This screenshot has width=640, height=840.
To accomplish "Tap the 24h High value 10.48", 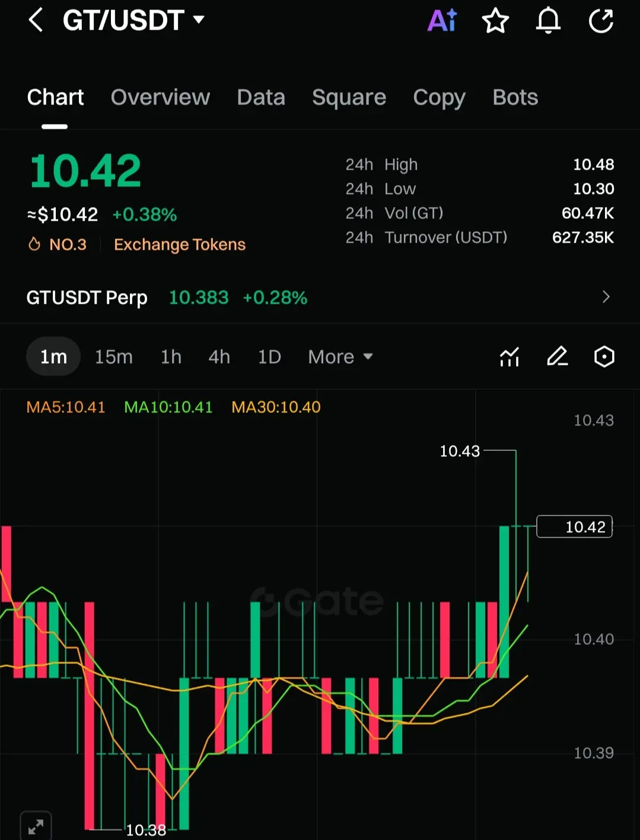I will click(593, 164).
